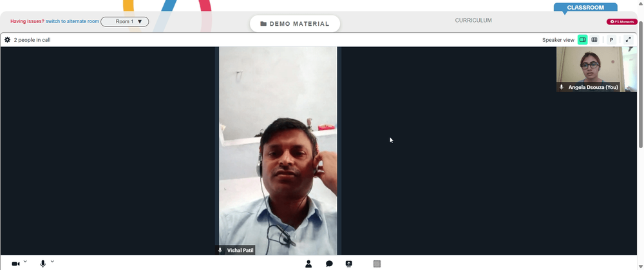Select the CLASSROOM tab

[585, 7]
